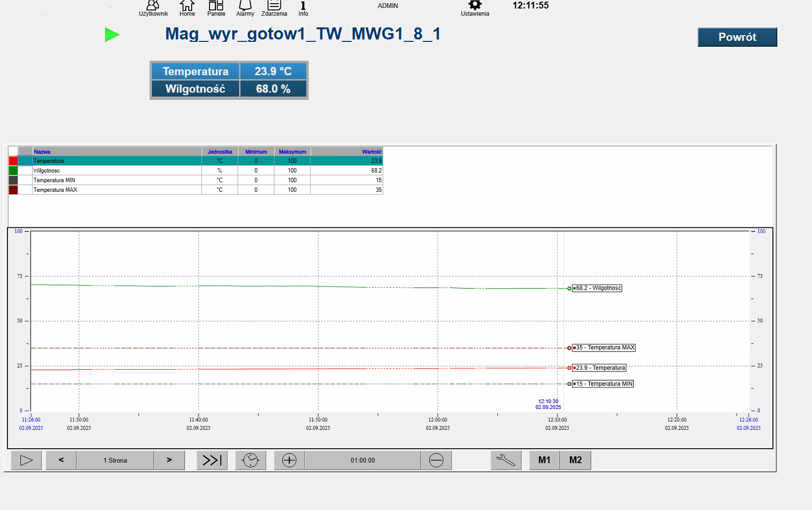
Task: Open the Alarmy bell icon
Action: pos(245,8)
